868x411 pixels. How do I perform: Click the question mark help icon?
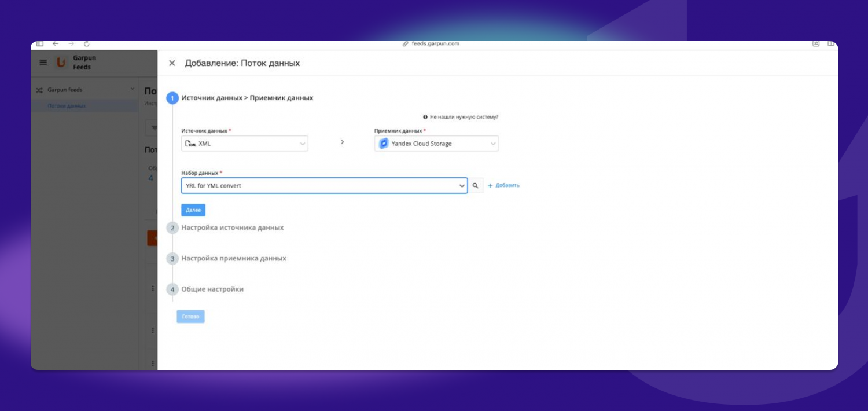[425, 117]
